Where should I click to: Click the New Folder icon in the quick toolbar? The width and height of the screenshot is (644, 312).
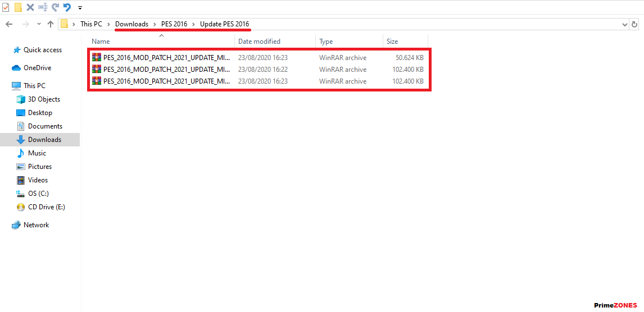[x=18, y=7]
